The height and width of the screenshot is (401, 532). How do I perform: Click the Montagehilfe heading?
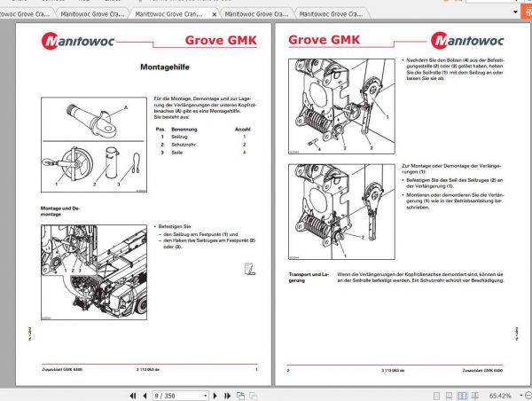[165, 67]
